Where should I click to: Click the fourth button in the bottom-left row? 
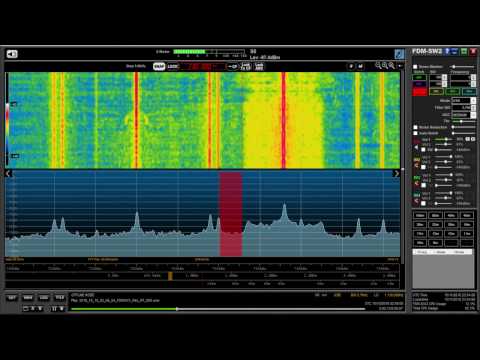tap(60, 297)
